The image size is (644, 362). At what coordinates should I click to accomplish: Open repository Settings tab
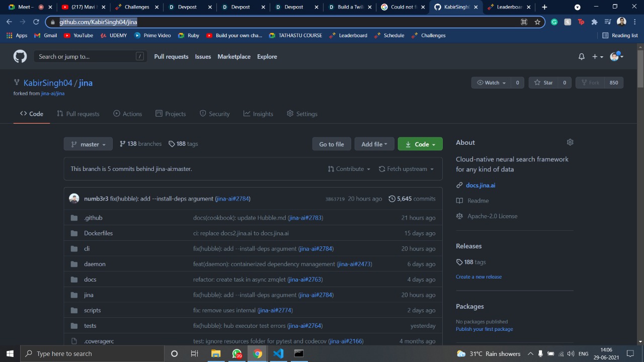pyautogui.click(x=302, y=114)
